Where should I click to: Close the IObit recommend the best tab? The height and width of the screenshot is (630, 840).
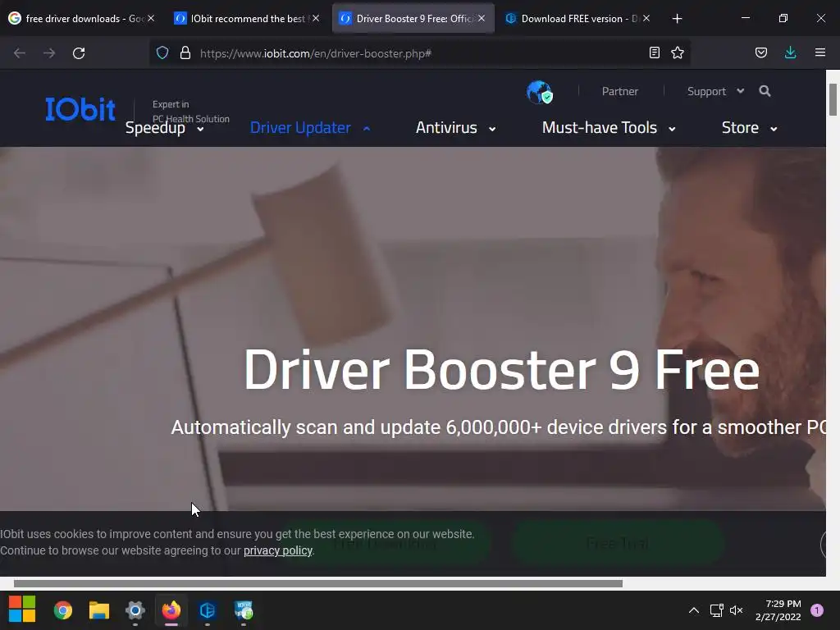click(316, 18)
